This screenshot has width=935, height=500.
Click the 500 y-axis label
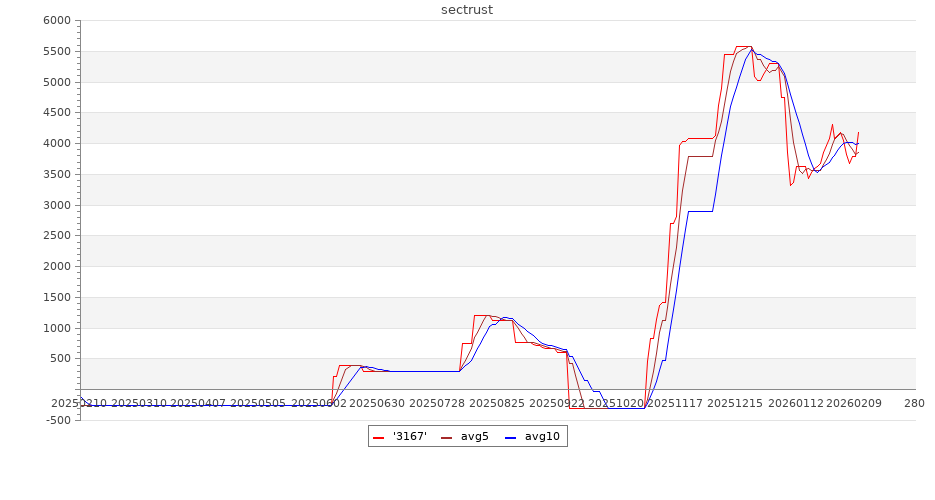[60, 359]
